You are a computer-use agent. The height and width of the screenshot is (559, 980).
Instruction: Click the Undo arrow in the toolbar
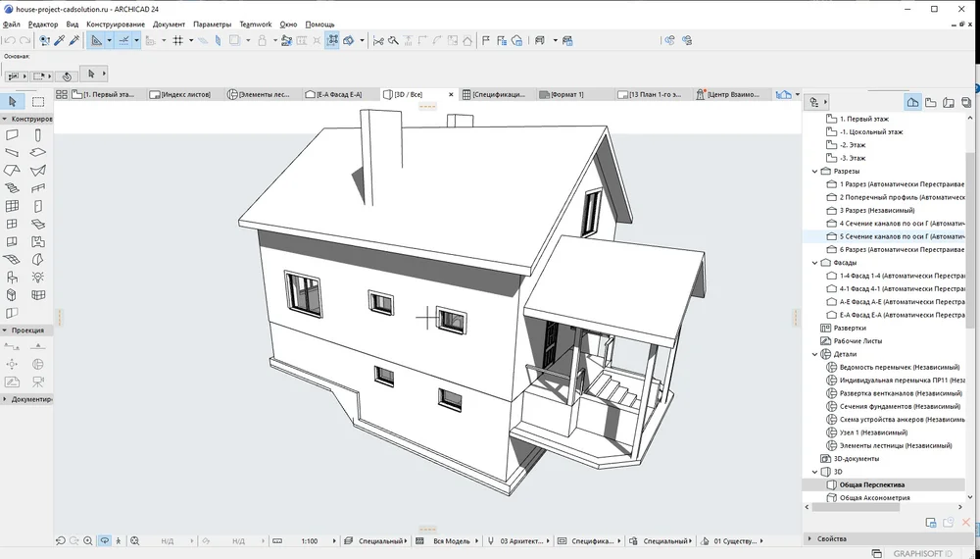pyautogui.click(x=9, y=41)
